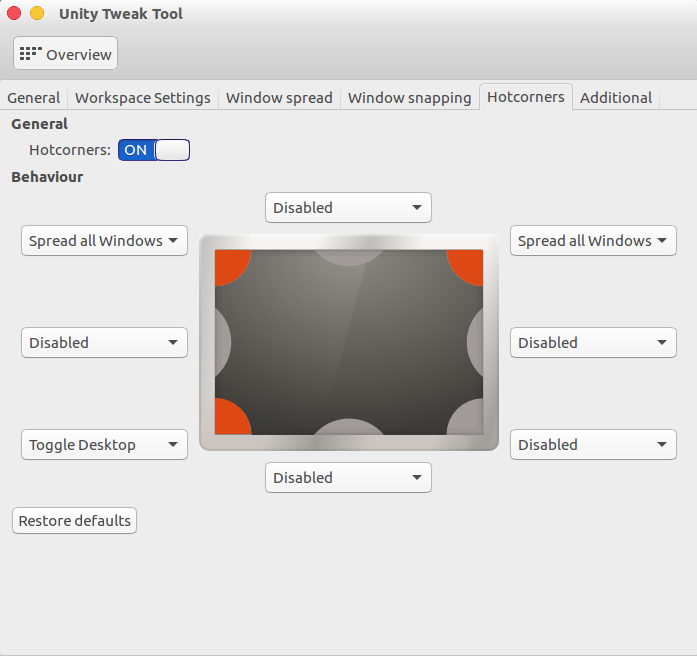
Task: Open the bottom-right corner Disabled dropdown
Action: click(x=593, y=444)
